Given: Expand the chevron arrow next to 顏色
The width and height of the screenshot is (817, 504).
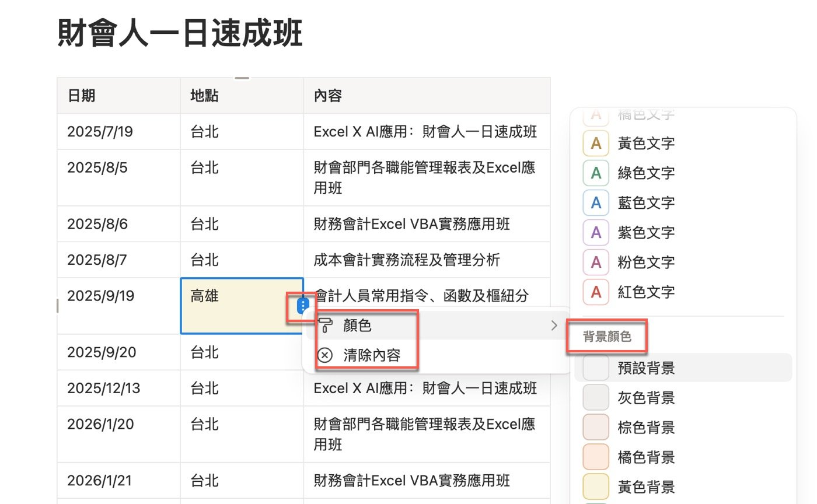Looking at the screenshot, I should point(554,325).
